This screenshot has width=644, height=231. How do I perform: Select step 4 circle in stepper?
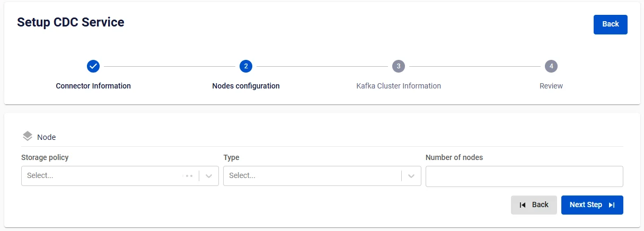click(551, 66)
